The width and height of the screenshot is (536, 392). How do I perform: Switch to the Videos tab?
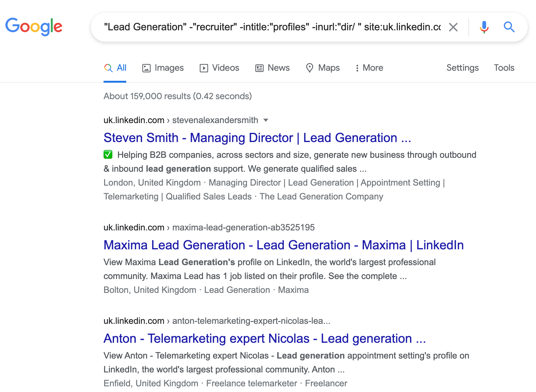point(219,68)
